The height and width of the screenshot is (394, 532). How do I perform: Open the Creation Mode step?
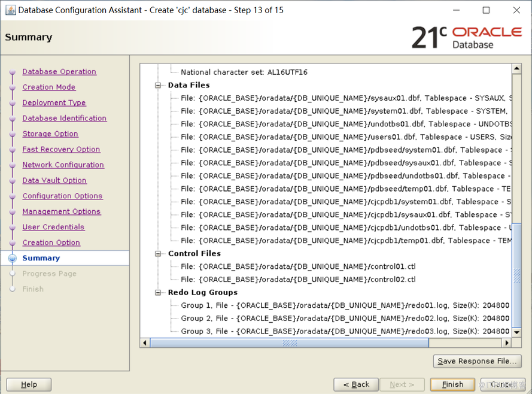click(x=49, y=87)
